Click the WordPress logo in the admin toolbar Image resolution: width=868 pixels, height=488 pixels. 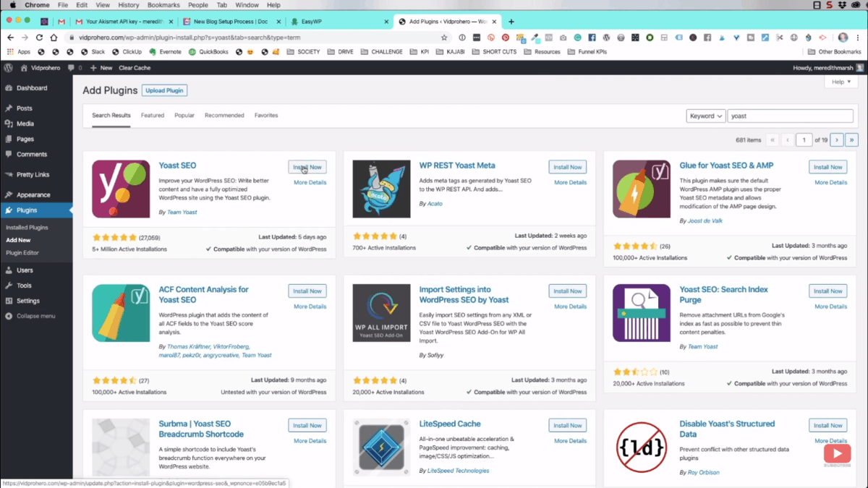tap(8, 68)
